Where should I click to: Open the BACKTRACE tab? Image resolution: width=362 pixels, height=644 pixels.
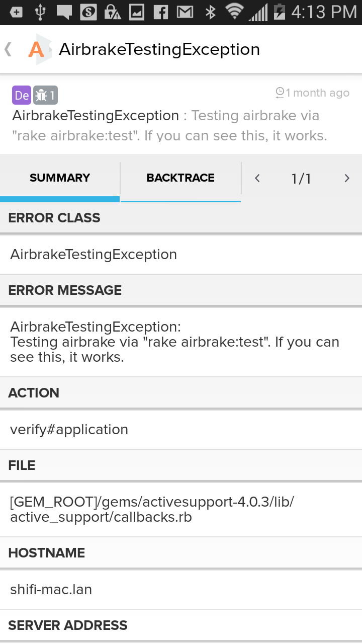180,178
